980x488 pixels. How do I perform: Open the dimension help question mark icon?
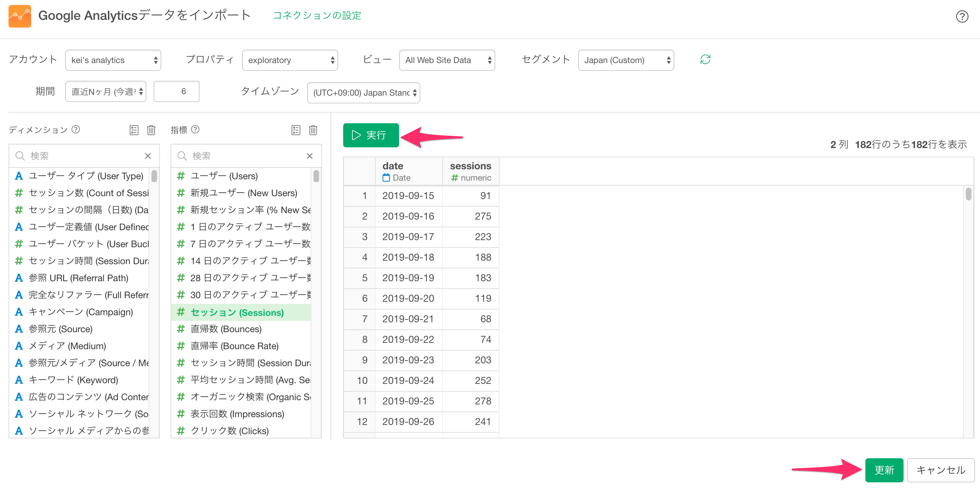click(76, 130)
